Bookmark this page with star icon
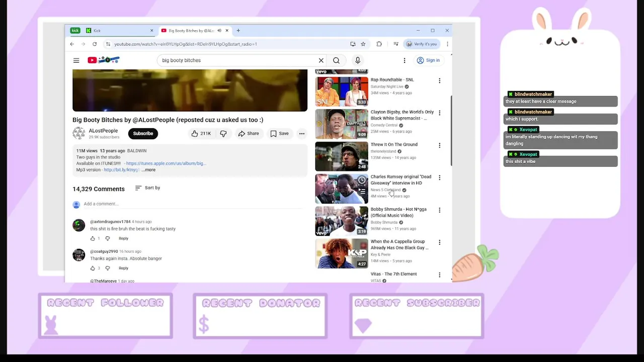This screenshot has height=362, width=644. 363,44
